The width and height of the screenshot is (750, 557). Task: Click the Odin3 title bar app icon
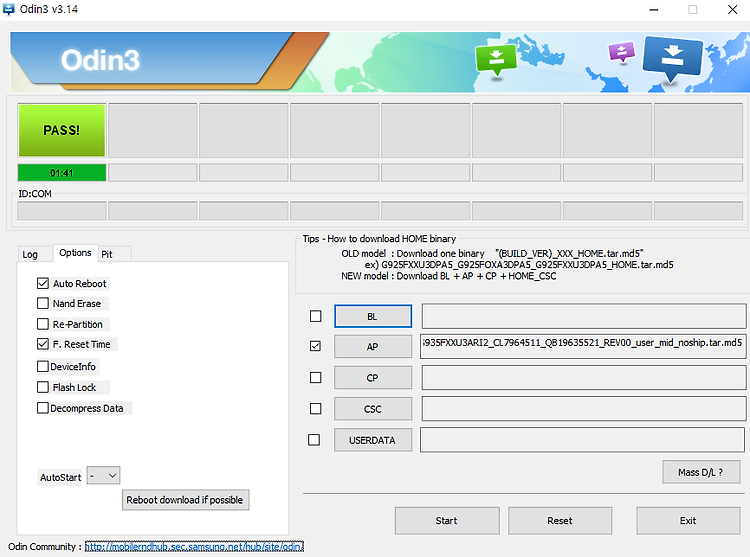8,9
